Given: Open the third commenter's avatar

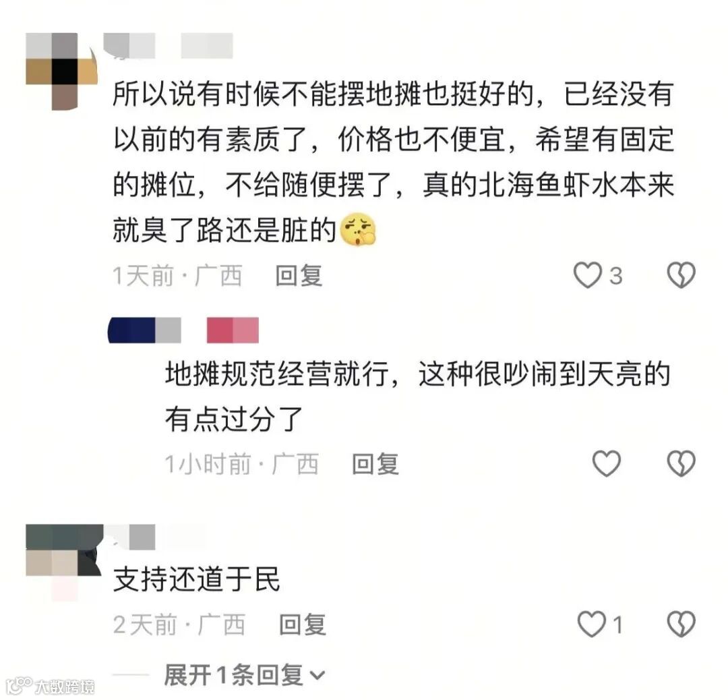Looking at the screenshot, I should tap(63, 562).
